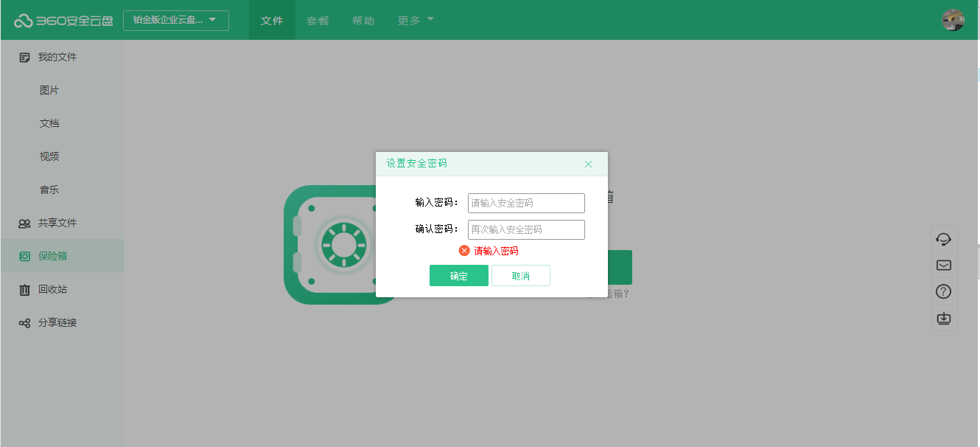980x447 pixels.
Task: Click the red error icon beside 请输入密码
Action: [464, 251]
